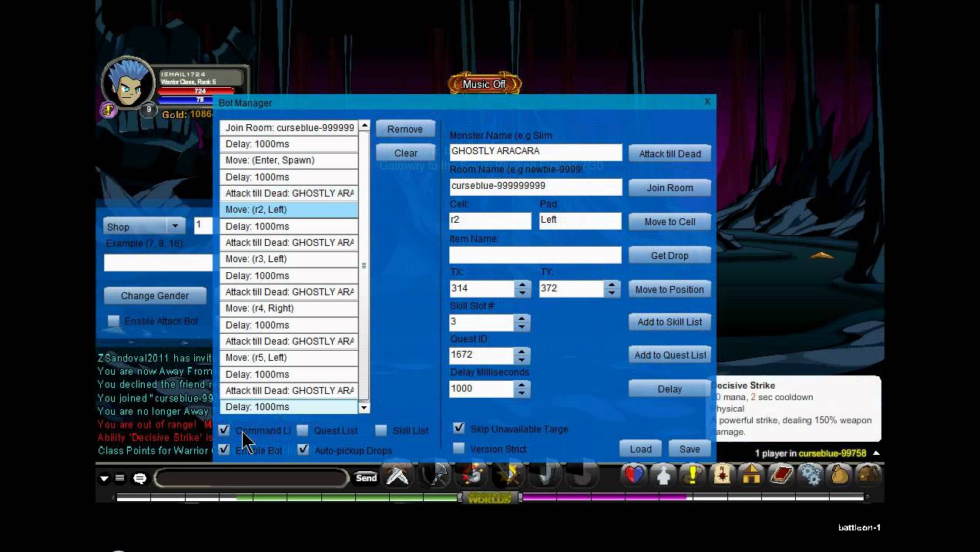
Task: Open the inventory bag icon
Action: point(839,476)
